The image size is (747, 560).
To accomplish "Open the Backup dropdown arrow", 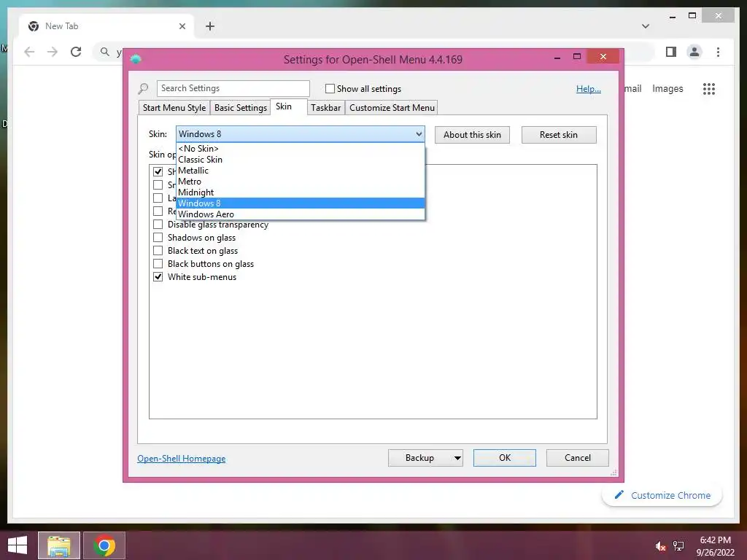I will click(457, 458).
